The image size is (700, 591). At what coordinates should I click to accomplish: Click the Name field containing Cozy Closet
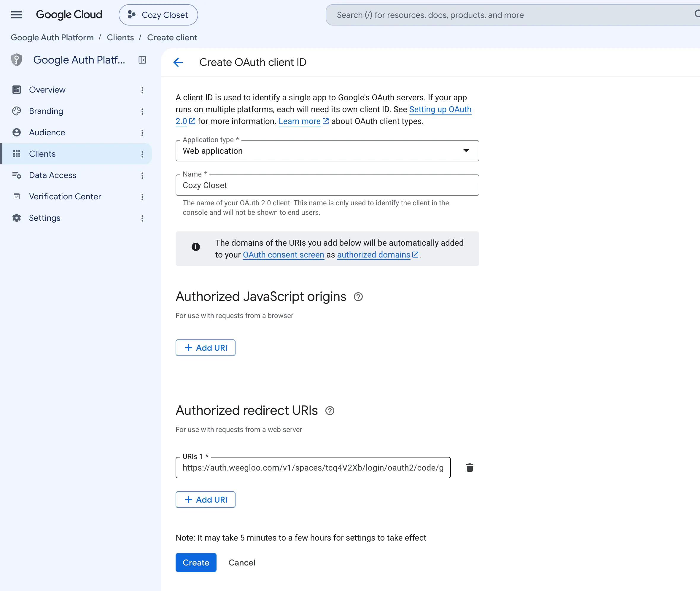pyautogui.click(x=327, y=185)
